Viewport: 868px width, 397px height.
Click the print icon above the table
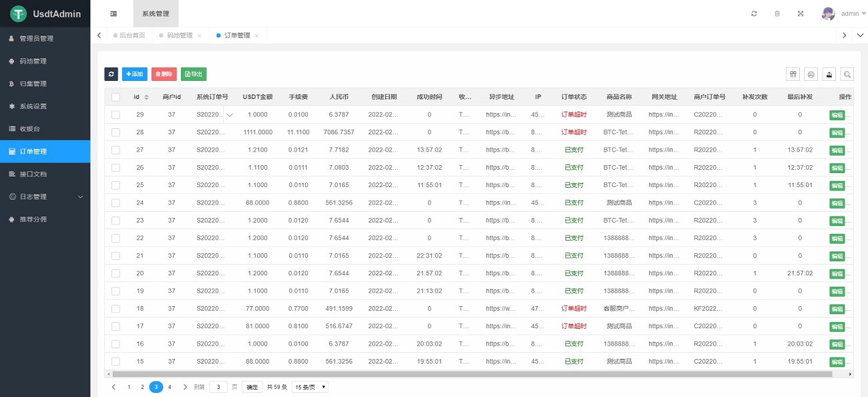pos(811,74)
